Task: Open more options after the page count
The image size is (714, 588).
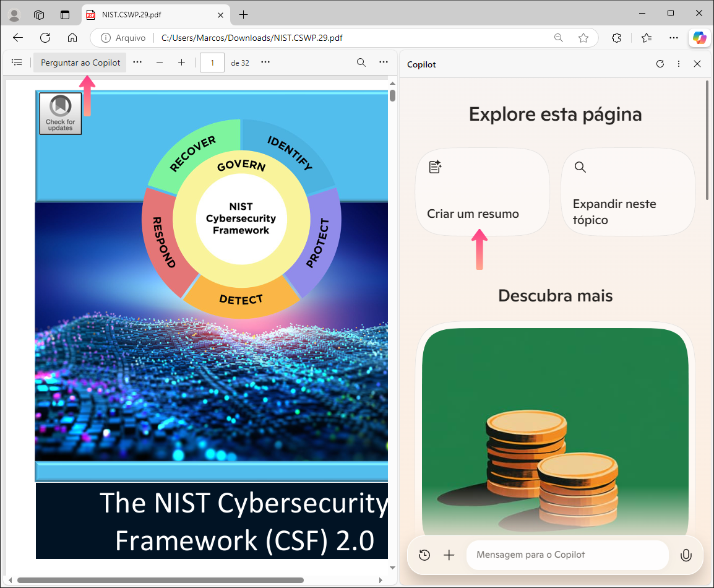Action: (265, 63)
